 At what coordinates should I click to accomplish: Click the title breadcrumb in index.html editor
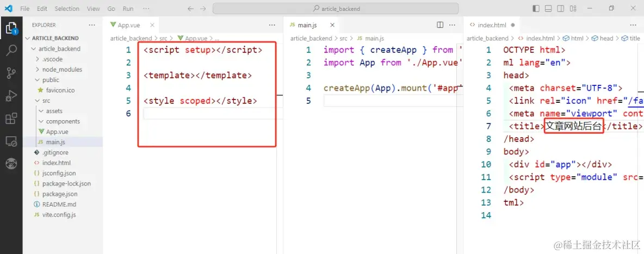631,38
